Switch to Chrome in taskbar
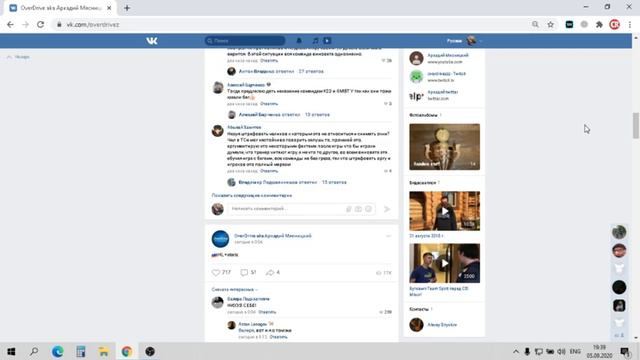Viewport: 640px width, 360px height. [x=127, y=351]
